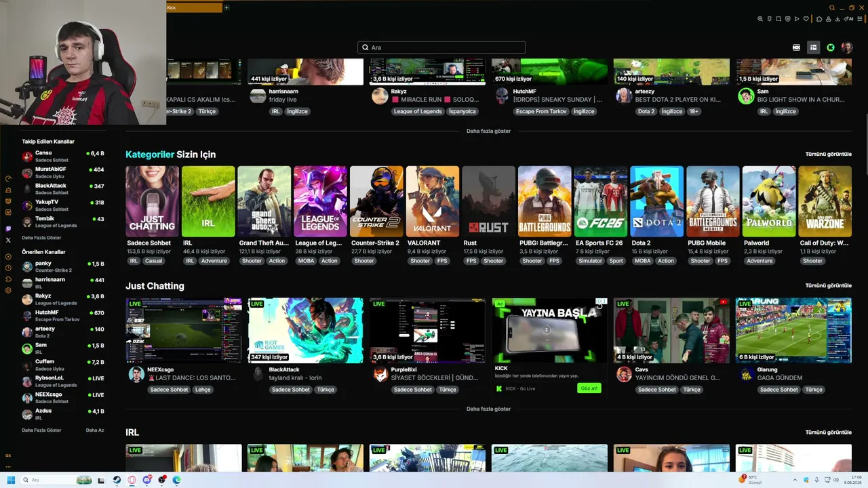Image resolution: width=868 pixels, height=488 pixels.
Task: Switch to the Kick browser tab
Action: coord(194,7)
